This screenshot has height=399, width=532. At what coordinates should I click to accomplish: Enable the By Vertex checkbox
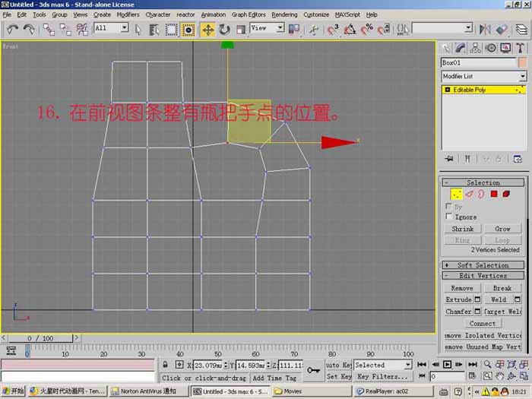pos(448,206)
